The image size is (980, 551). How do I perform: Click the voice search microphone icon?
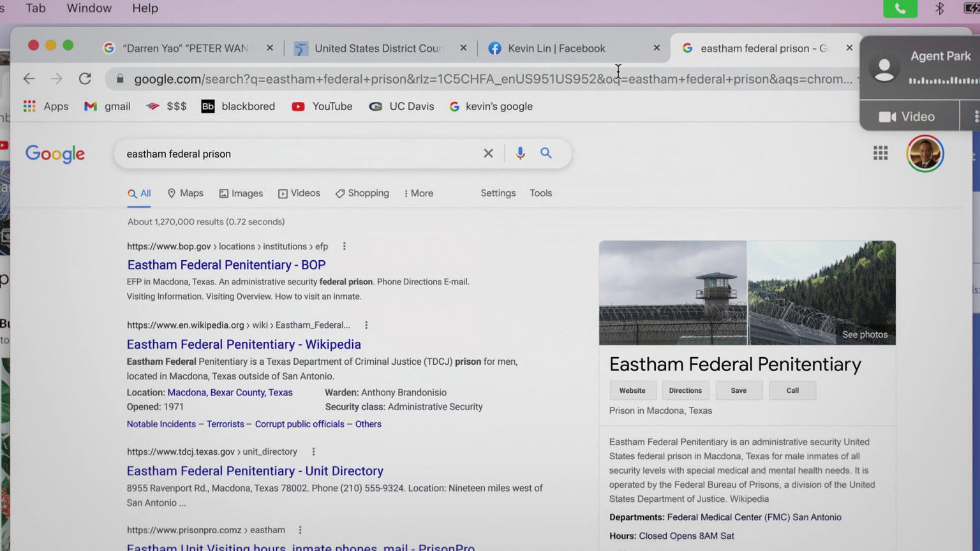click(x=520, y=154)
